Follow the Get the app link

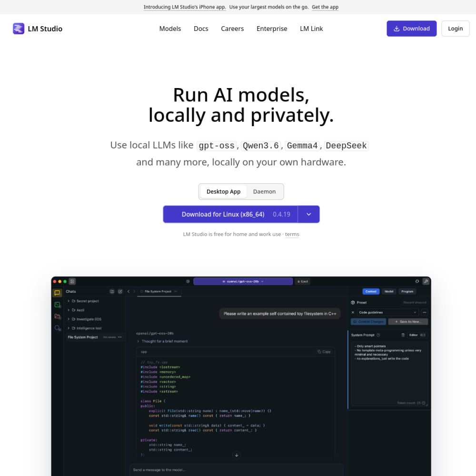pos(325,7)
